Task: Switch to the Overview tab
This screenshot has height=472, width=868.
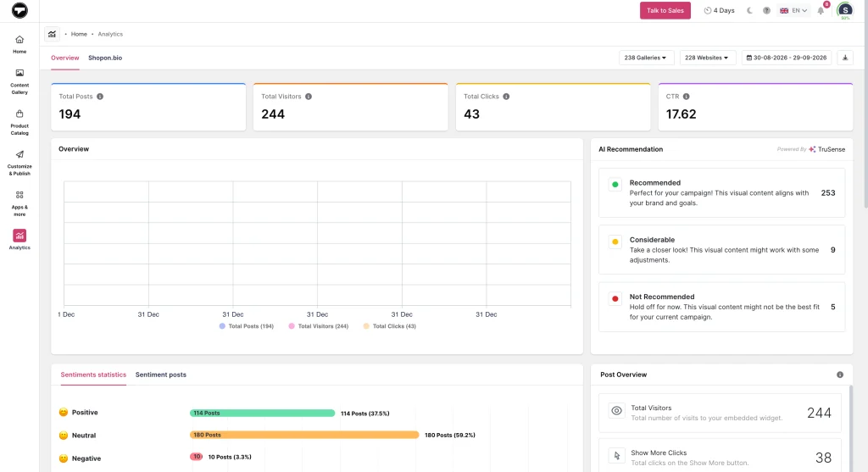Action: 64,58
